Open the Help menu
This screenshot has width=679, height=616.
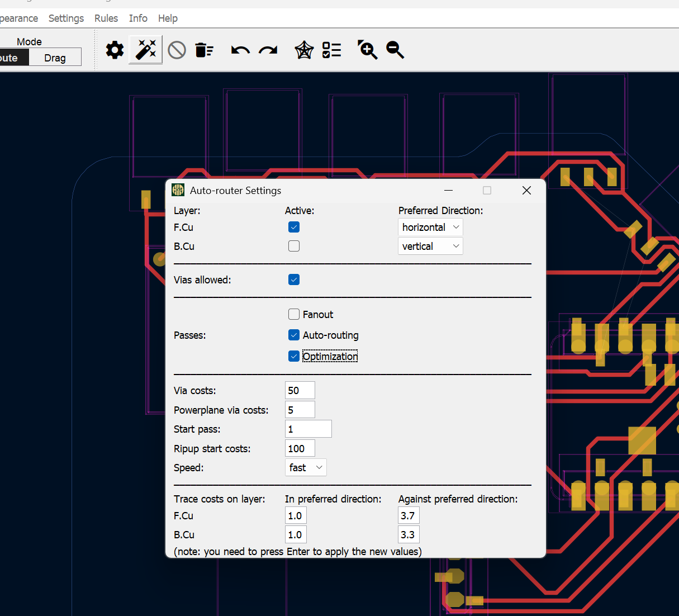[x=168, y=18]
